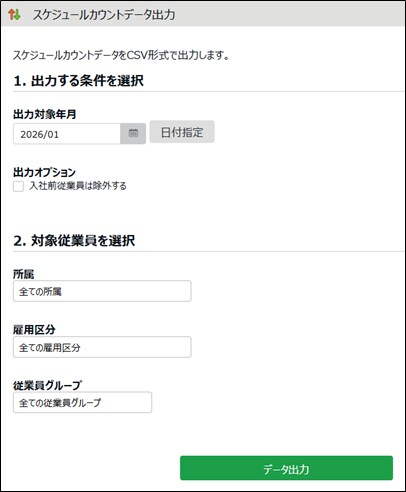
Task: Click the 出力オプション label
Action: point(44,172)
